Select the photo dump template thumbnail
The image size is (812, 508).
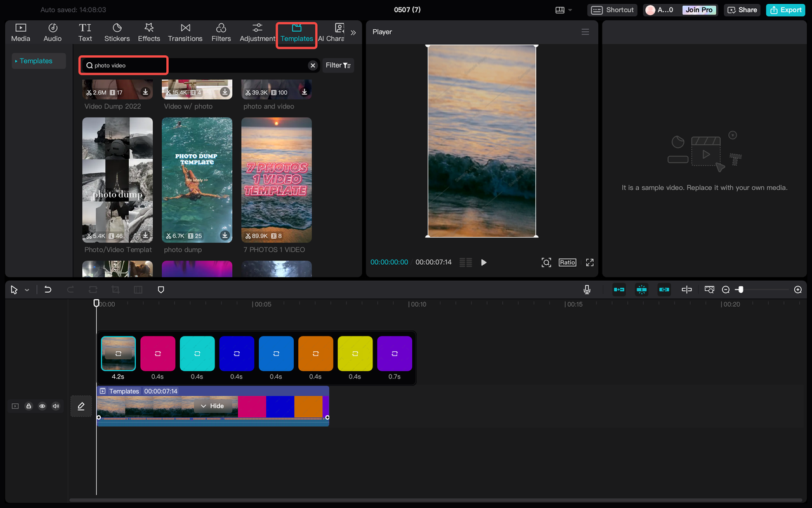tap(197, 179)
